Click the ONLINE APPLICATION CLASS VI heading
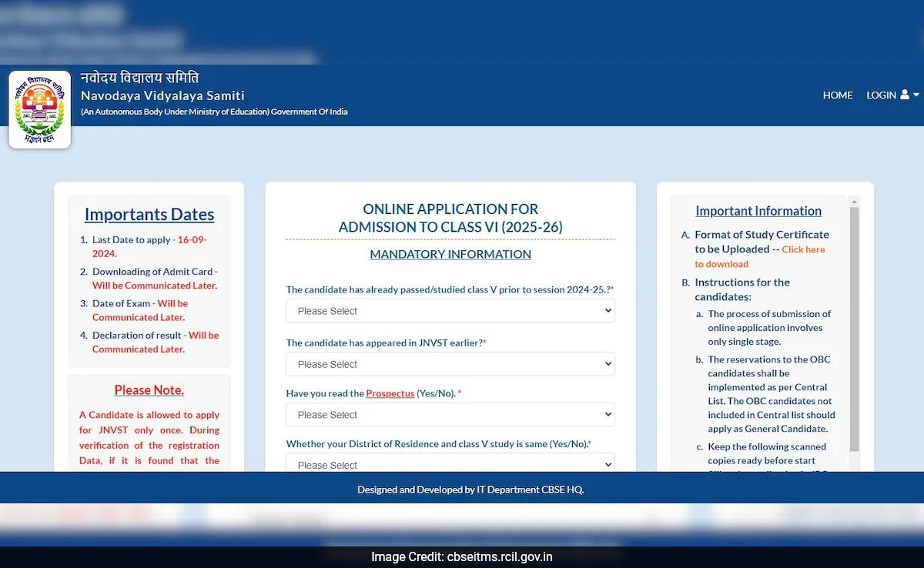This screenshot has height=568, width=924. pos(450,218)
